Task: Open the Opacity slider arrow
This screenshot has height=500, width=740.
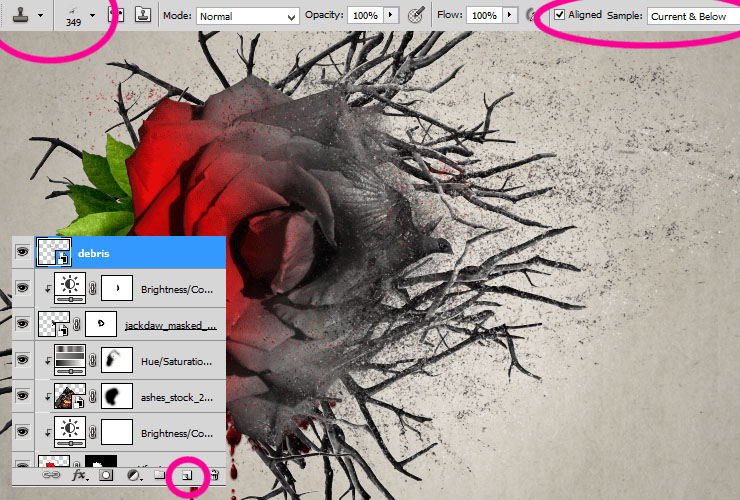Action: point(391,15)
